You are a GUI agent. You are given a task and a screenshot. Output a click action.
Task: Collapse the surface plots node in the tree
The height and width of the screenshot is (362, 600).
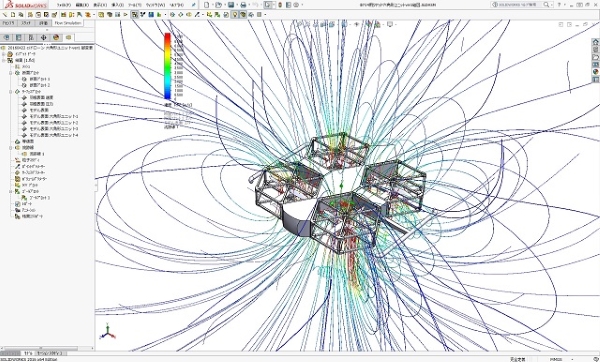click(11, 92)
